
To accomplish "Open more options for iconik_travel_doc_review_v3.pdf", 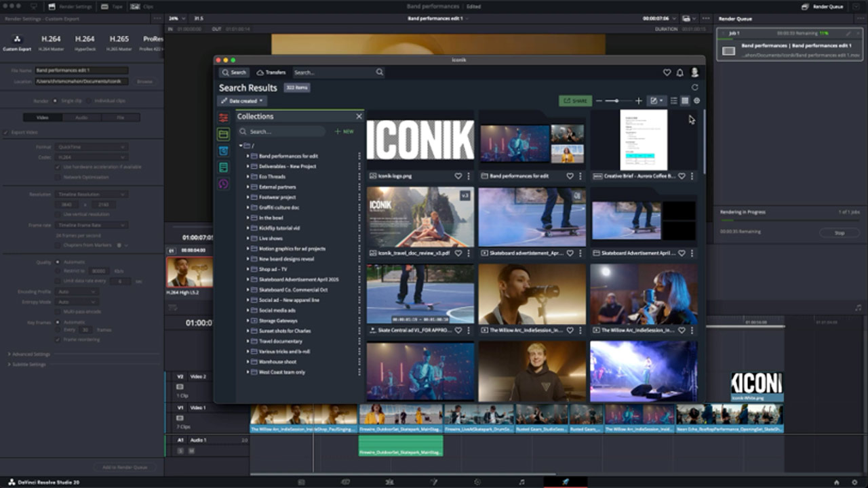I will [468, 253].
